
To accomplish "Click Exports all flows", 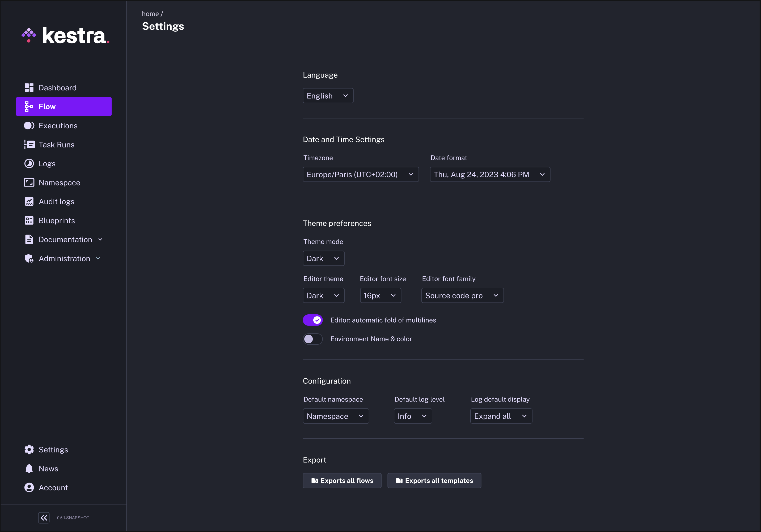I will click(342, 480).
